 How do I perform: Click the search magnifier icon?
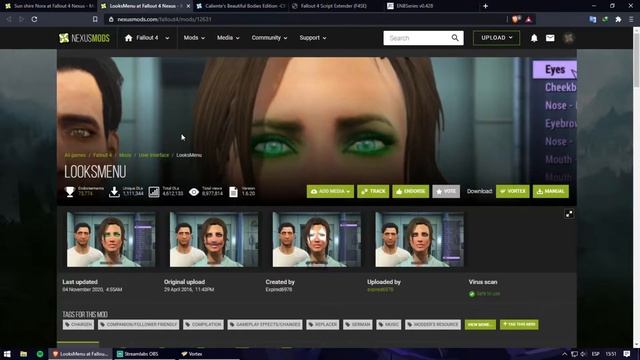coord(455,38)
